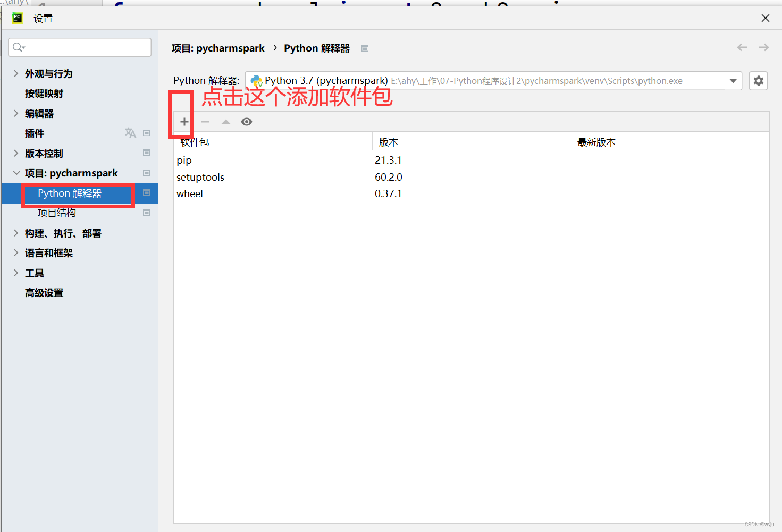Click 最新版本 column header

(670, 142)
